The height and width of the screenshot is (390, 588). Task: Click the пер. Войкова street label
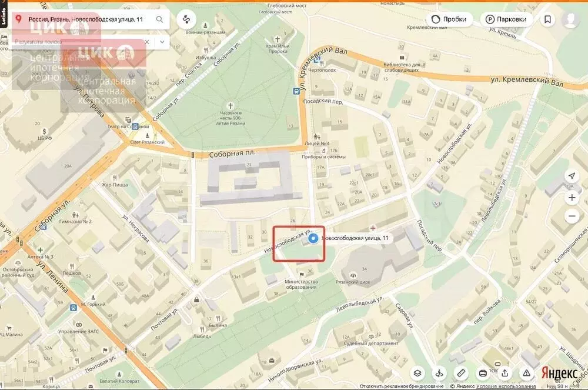(x=487, y=311)
